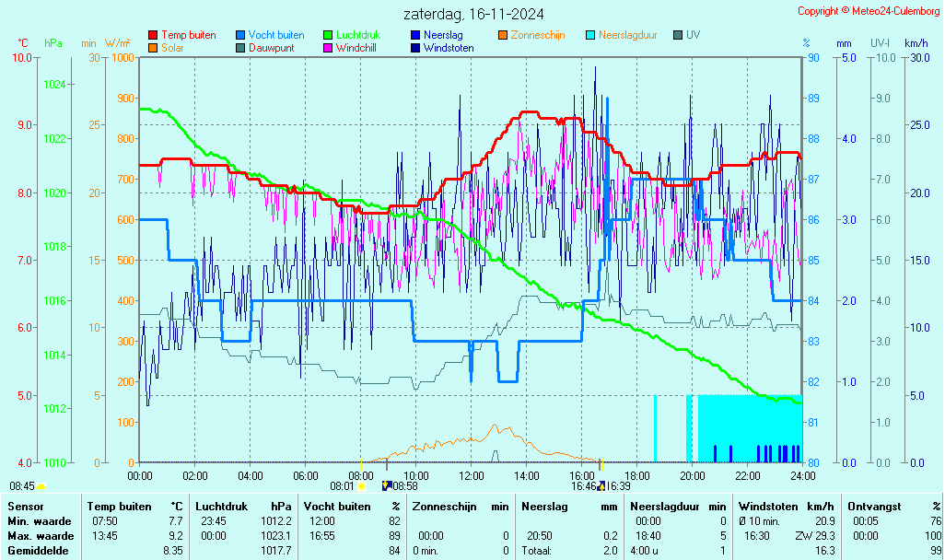The height and width of the screenshot is (560, 945).
Task: Click the moon icon before 08:58
Action: coord(387,485)
